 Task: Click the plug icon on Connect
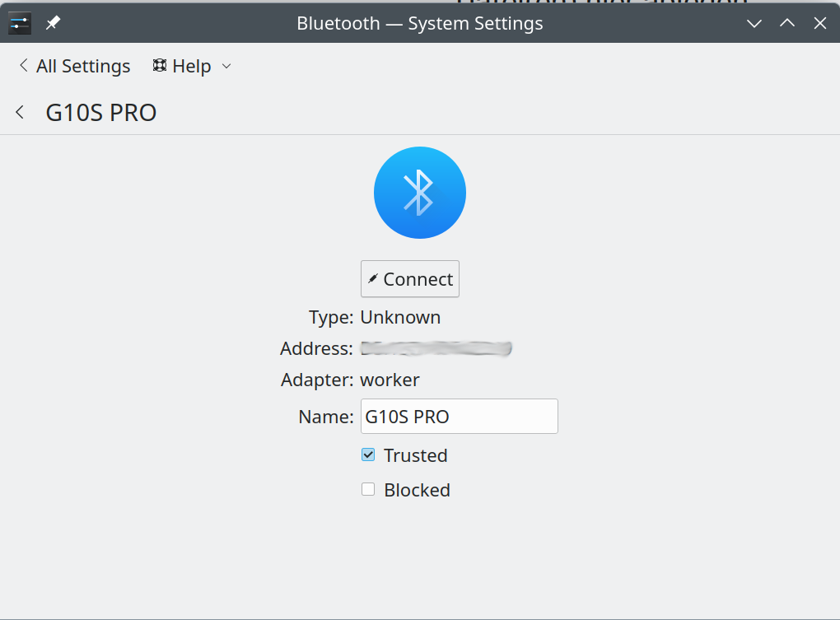373,279
